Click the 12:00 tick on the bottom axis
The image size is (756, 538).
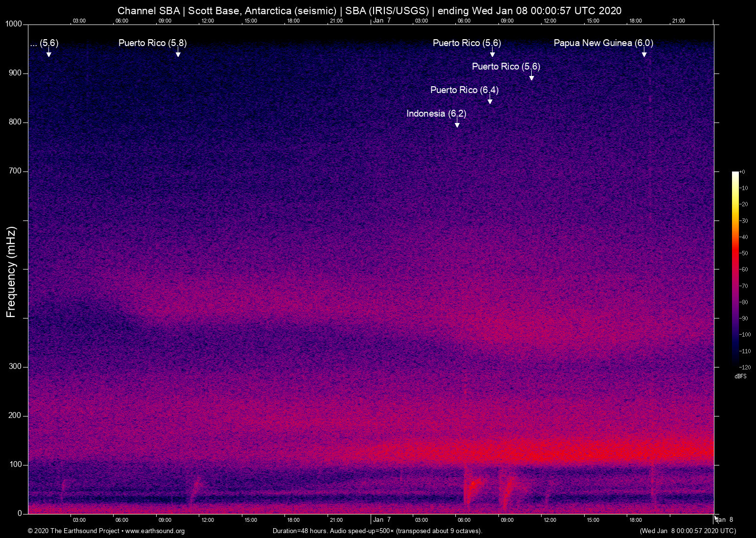point(208,520)
